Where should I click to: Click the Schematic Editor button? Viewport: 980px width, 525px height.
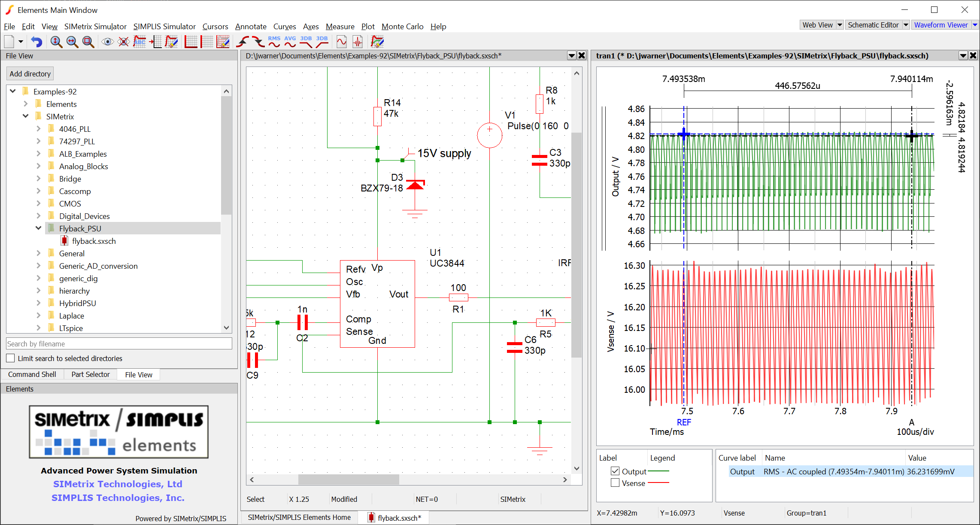click(873, 25)
